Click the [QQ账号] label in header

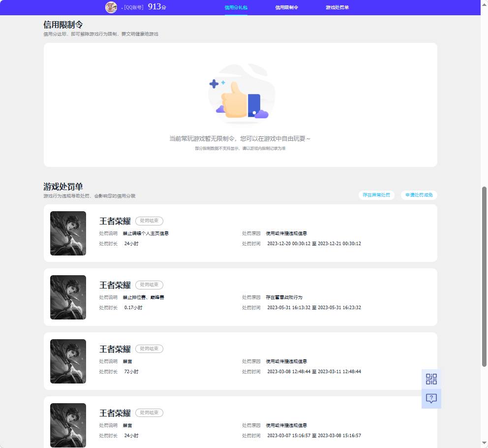[133, 7]
